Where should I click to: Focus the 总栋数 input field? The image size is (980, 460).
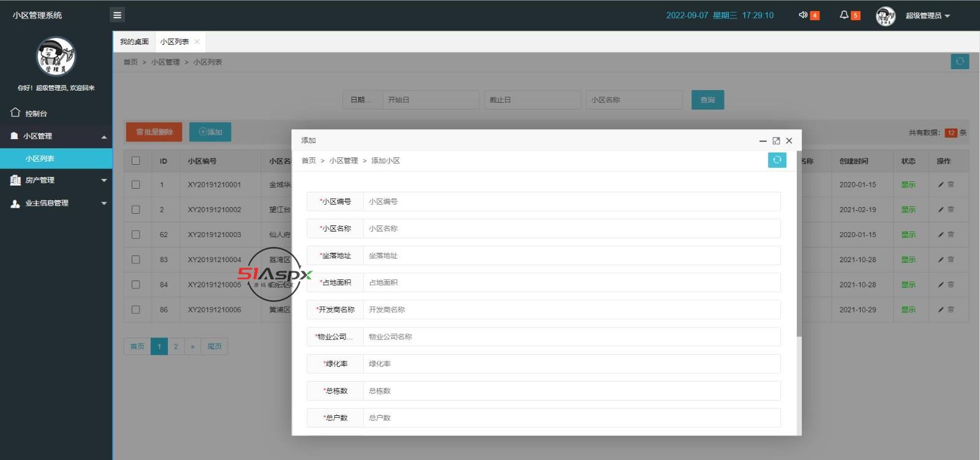pyautogui.click(x=572, y=390)
